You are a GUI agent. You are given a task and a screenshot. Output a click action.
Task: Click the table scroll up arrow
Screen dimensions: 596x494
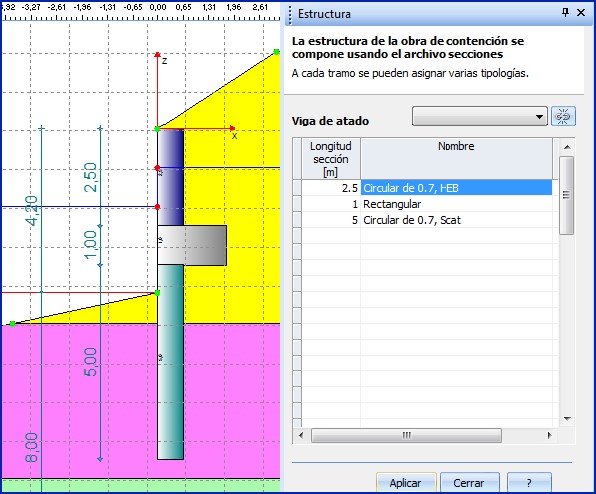[x=567, y=147]
